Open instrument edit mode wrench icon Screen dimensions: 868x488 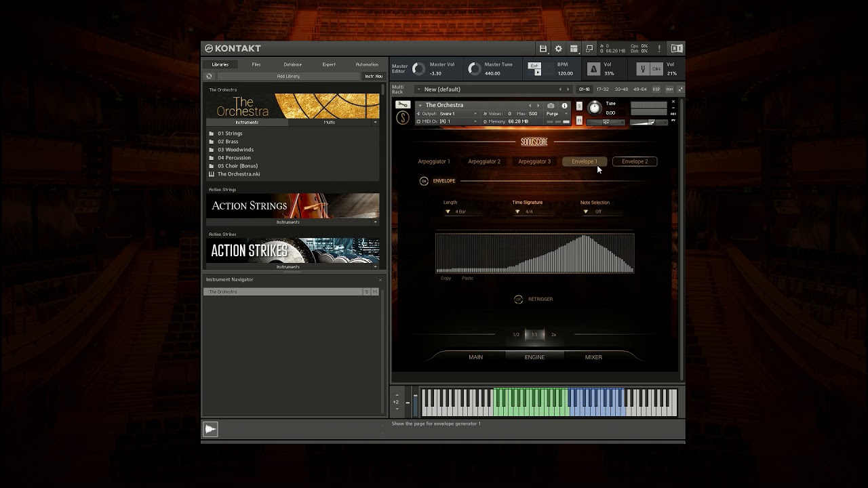click(x=403, y=105)
